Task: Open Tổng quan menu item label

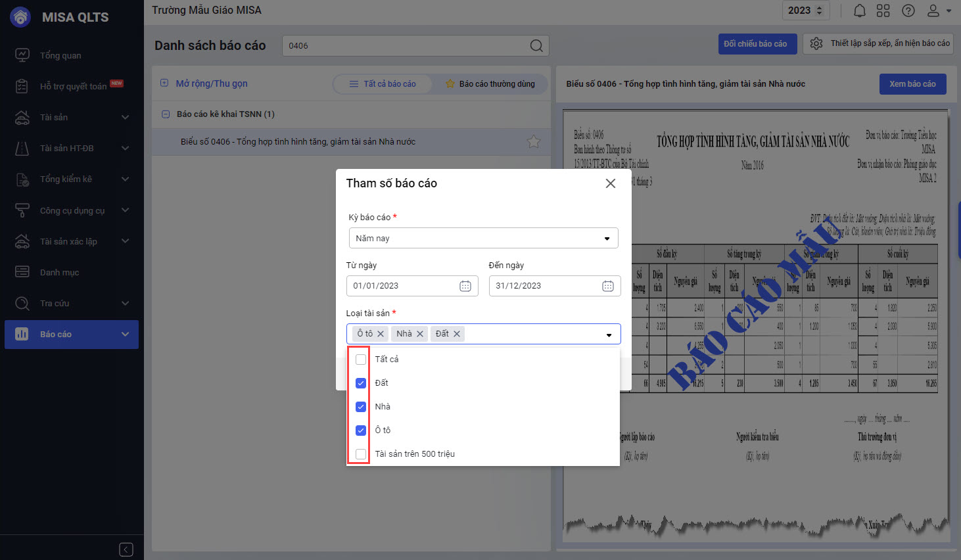Action: [60, 55]
